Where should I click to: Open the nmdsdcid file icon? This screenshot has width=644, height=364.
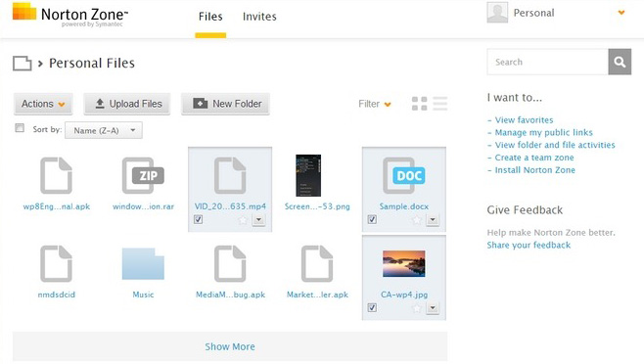tap(56, 264)
